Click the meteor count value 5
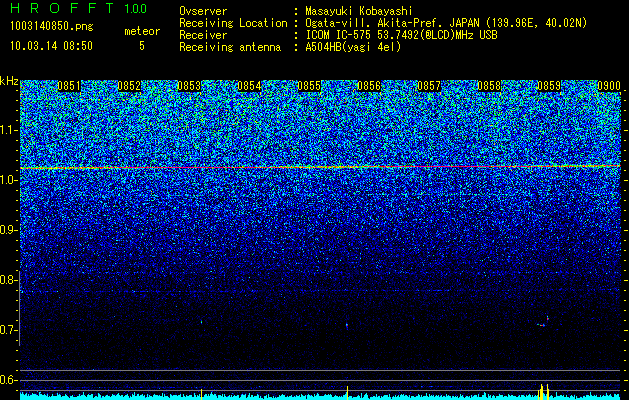This screenshot has width=629, height=400. tap(142, 46)
